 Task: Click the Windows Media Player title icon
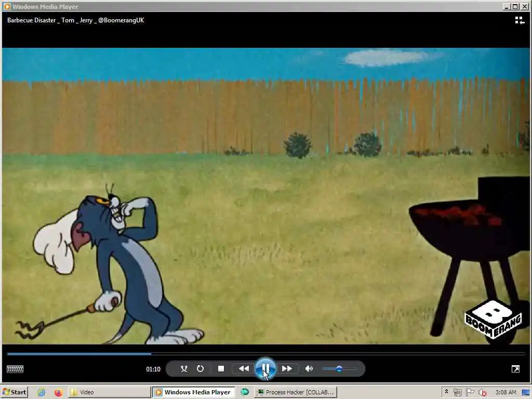pyautogui.click(x=7, y=6)
